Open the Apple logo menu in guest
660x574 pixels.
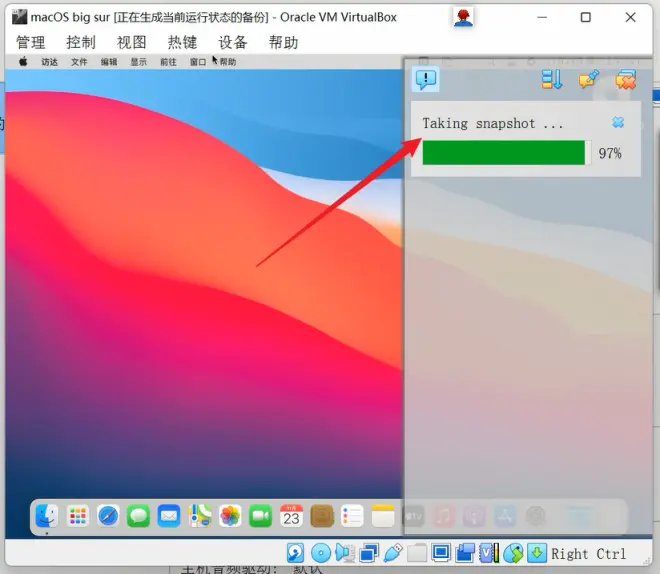[23, 62]
